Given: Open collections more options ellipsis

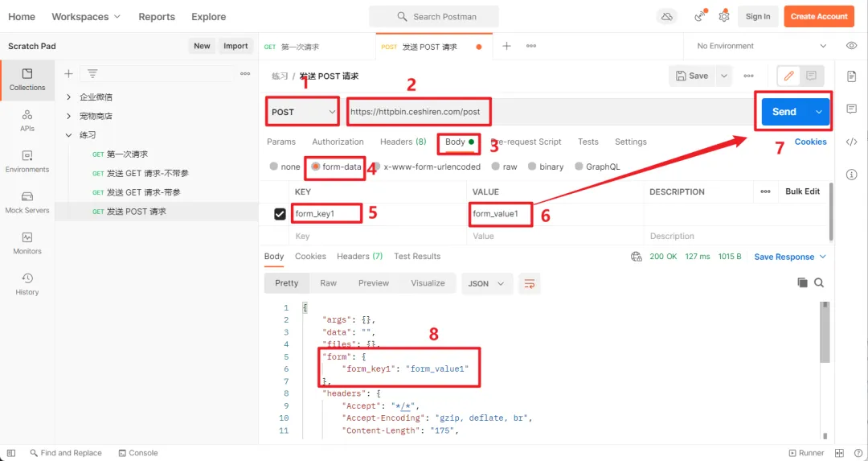Looking at the screenshot, I should tap(245, 74).
